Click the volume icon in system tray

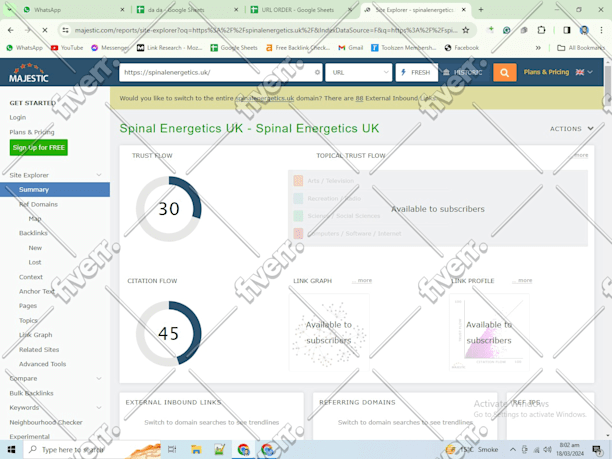pos(547,450)
